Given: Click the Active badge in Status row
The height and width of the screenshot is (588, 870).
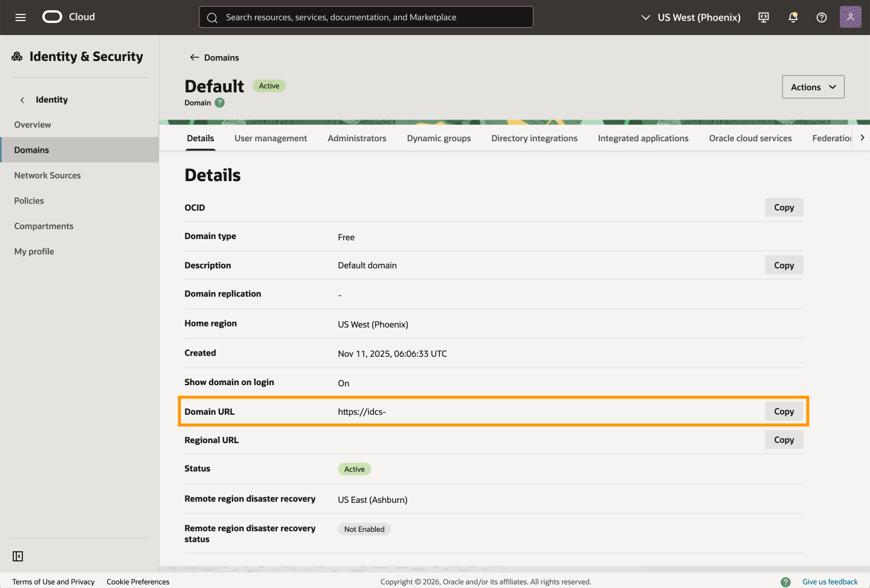Looking at the screenshot, I should click(355, 469).
